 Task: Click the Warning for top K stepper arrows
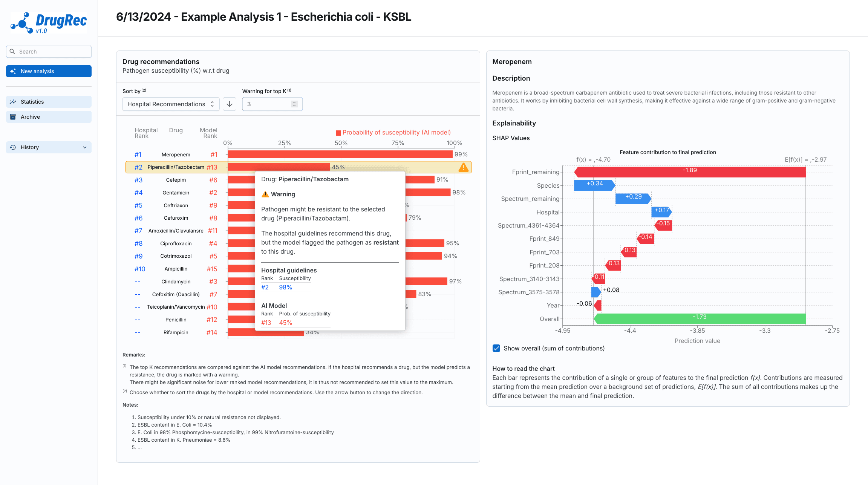[x=294, y=104]
